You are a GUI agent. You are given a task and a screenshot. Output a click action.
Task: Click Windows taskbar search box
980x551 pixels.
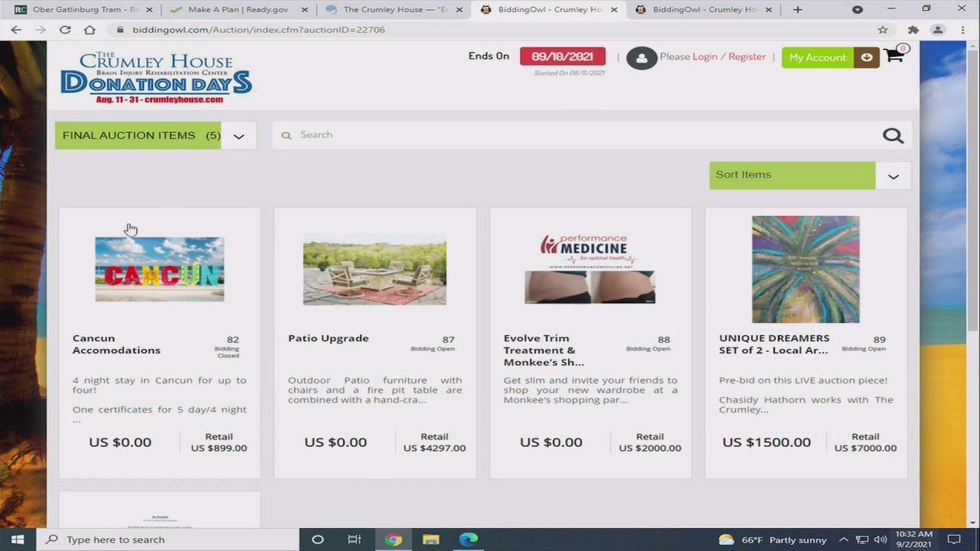(x=168, y=540)
